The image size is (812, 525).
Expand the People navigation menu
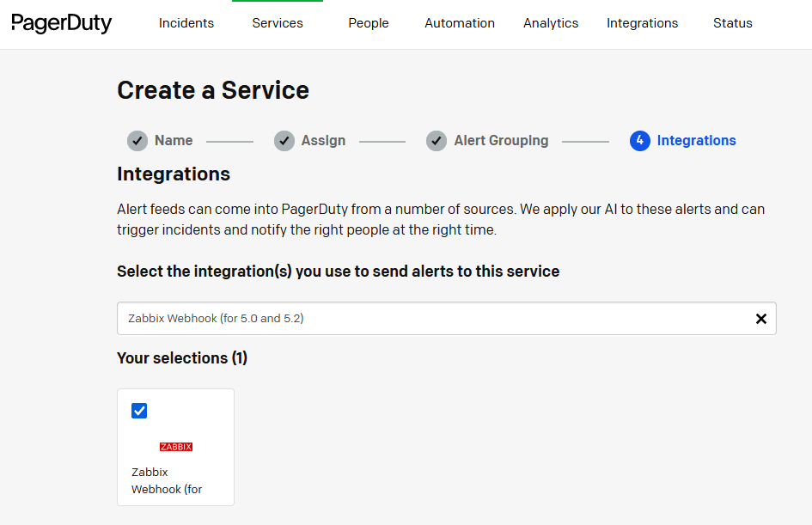pos(369,23)
